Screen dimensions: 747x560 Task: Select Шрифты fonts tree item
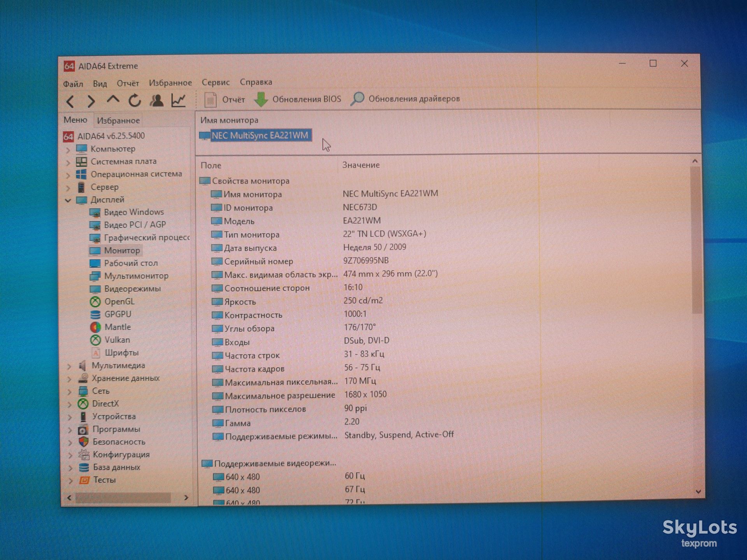click(x=115, y=353)
